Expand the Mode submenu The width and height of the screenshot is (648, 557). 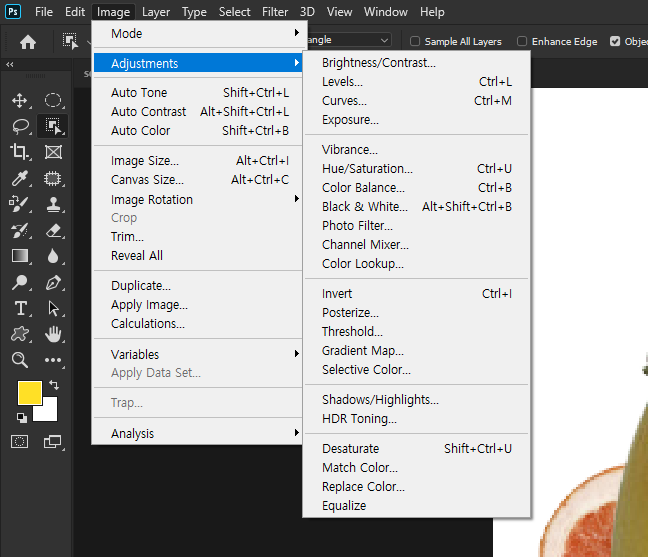tap(198, 33)
